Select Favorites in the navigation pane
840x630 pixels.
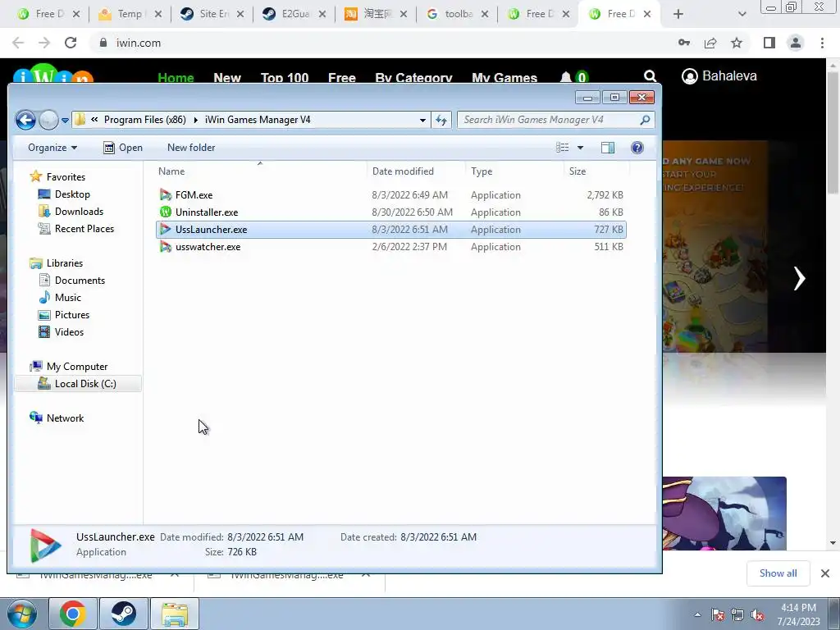coord(66,177)
